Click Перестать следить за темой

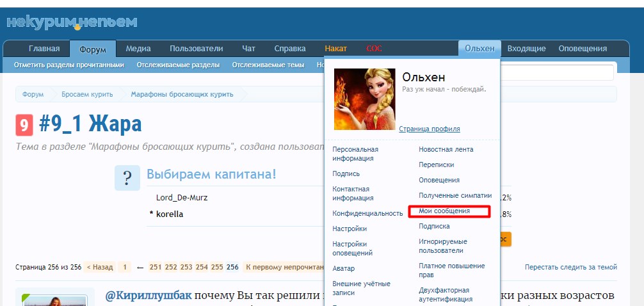571,267
